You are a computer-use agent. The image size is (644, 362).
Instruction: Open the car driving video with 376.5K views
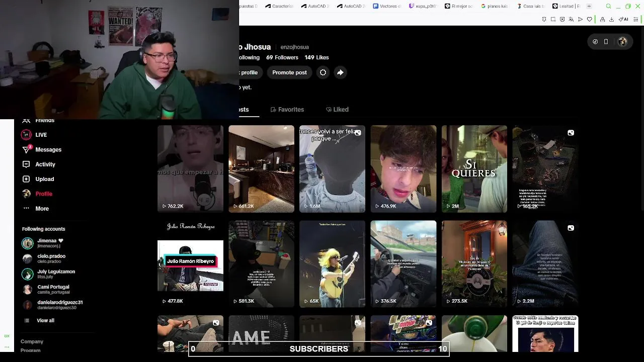pos(404,264)
